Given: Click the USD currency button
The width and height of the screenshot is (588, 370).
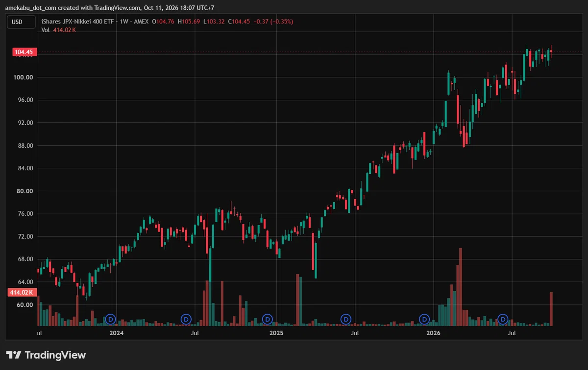Looking at the screenshot, I should (21, 22).
